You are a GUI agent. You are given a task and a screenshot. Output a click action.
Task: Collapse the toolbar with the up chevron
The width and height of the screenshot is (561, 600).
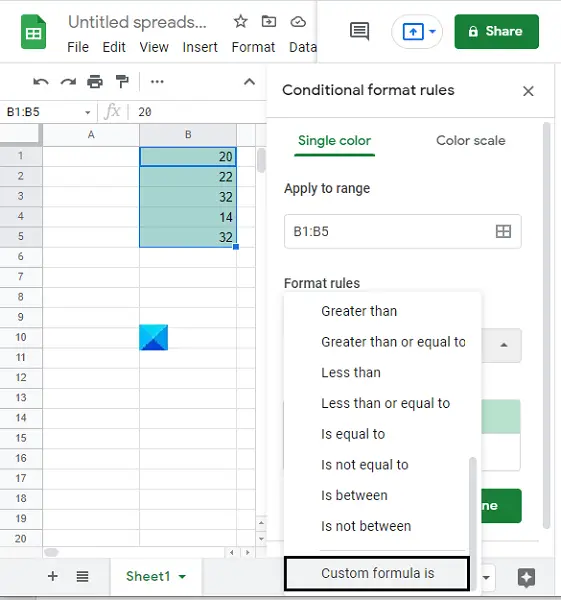pyautogui.click(x=250, y=82)
